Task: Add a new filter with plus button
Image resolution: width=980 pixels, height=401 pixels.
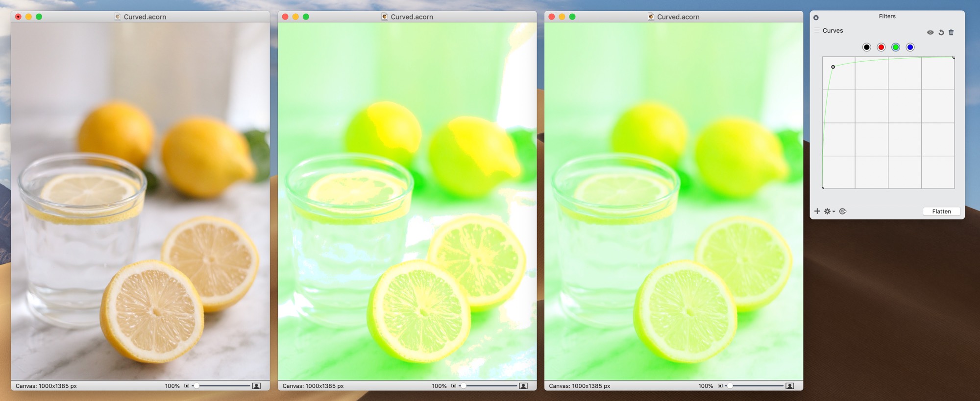Action: tap(817, 211)
